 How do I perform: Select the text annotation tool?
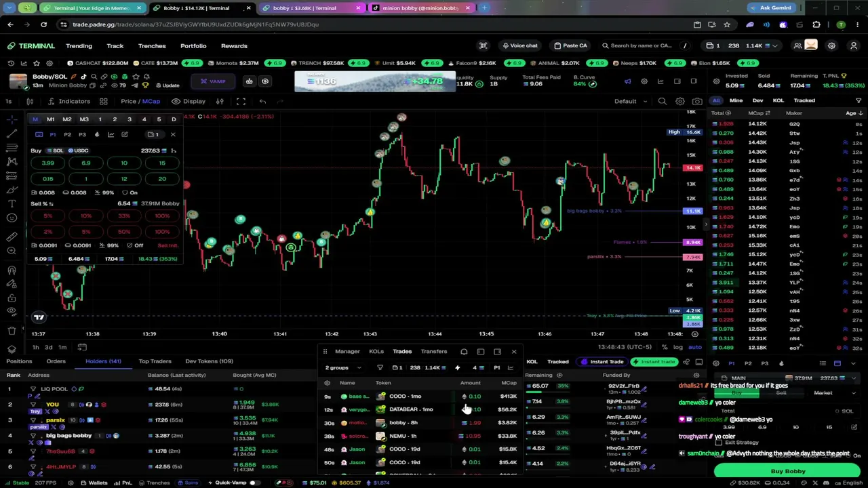coord(12,203)
